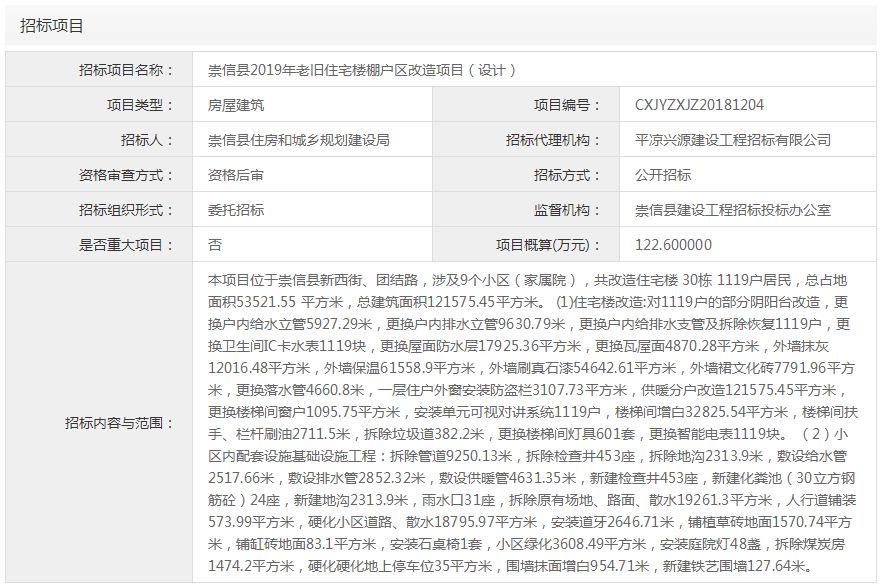Select the 否 value for major project
Screen dimensions: 880x587
click(215, 245)
